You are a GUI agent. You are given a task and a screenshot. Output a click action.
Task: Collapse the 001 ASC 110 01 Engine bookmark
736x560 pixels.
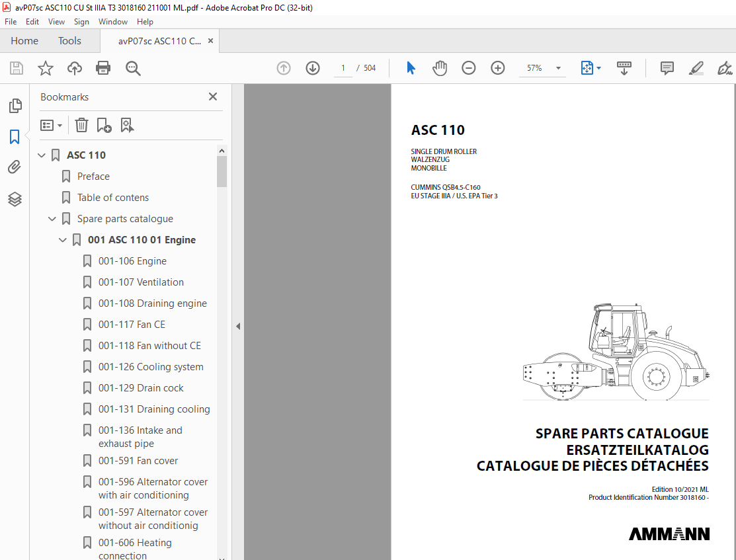62,240
